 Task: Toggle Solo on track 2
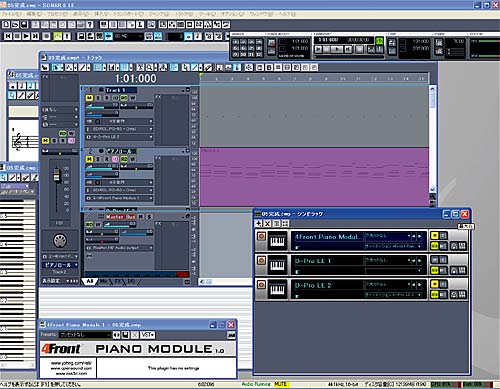click(x=98, y=159)
